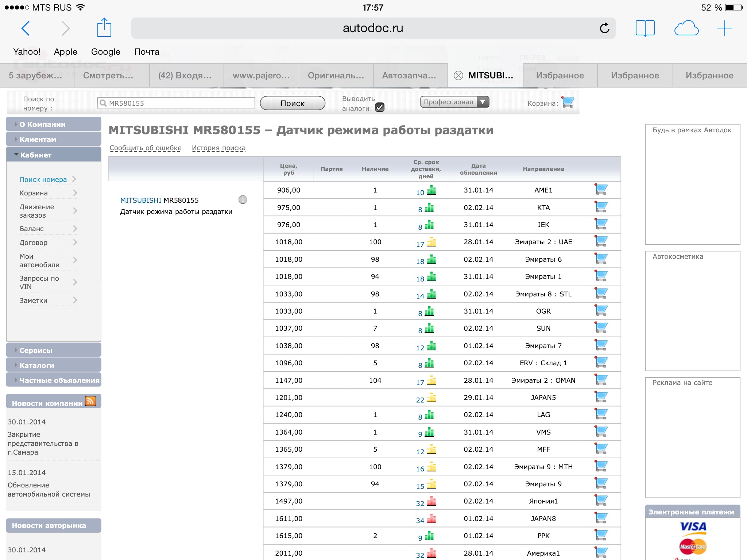Click the info icon beside MITSUBISHI MR580155

point(243,200)
